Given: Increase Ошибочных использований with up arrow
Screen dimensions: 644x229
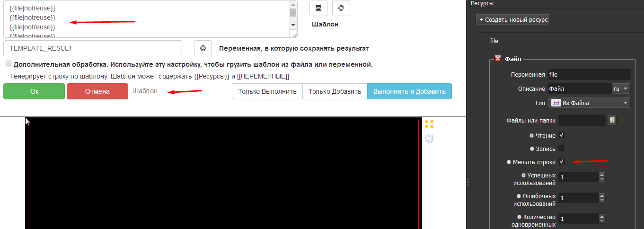Looking at the screenshot, I should [x=602, y=195].
